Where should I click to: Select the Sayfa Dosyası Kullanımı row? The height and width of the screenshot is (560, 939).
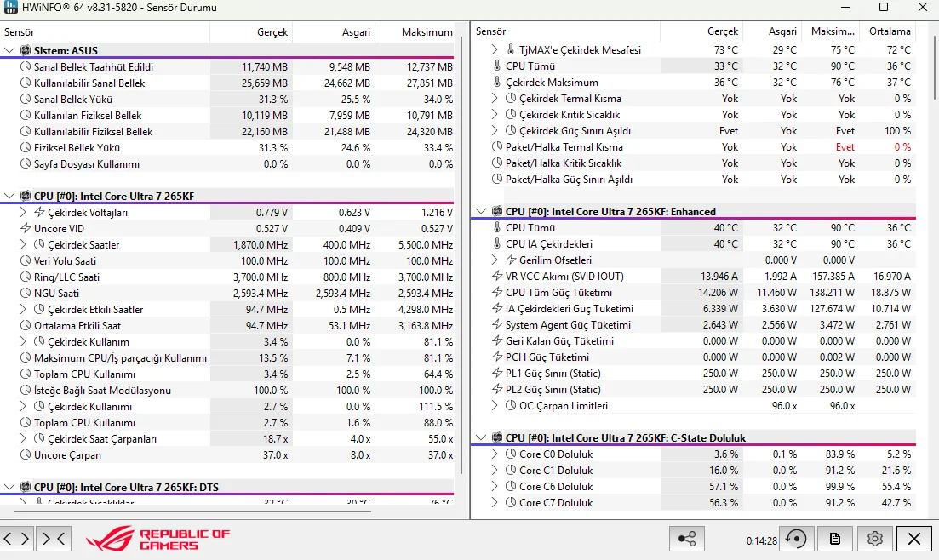pos(227,163)
